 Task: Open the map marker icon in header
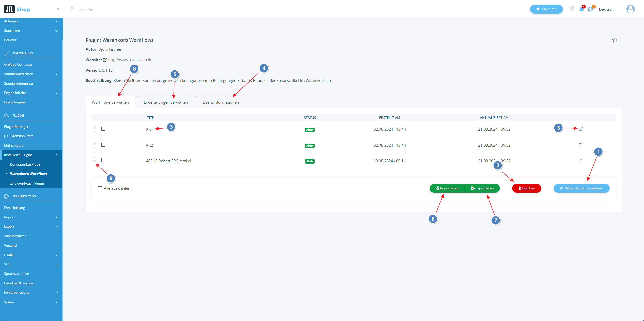pos(572,9)
